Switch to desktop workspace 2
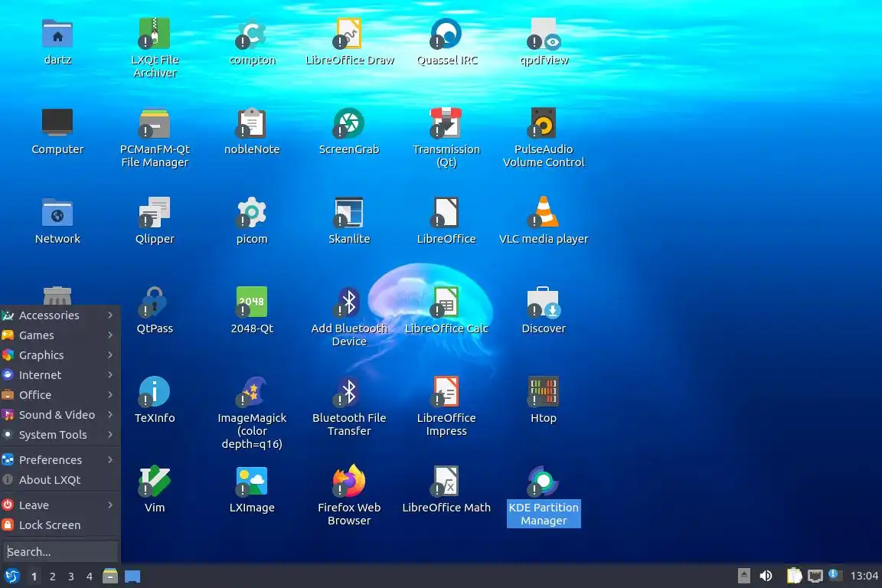The image size is (882, 588). click(x=52, y=577)
